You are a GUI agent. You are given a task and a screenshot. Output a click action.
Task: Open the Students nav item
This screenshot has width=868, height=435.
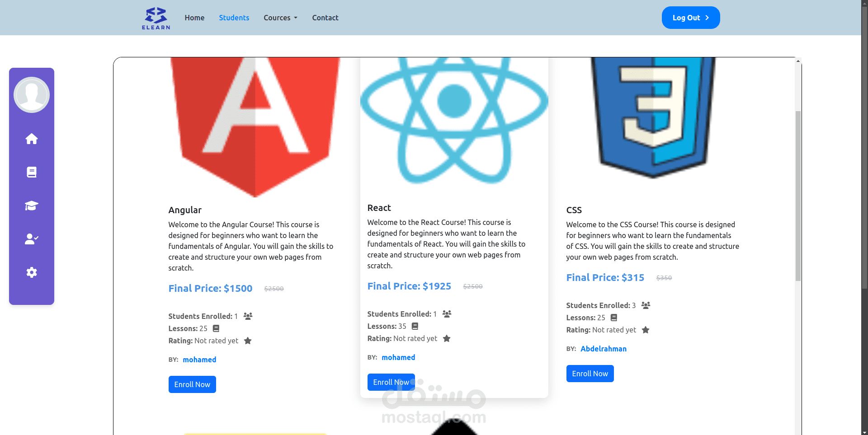click(x=234, y=18)
